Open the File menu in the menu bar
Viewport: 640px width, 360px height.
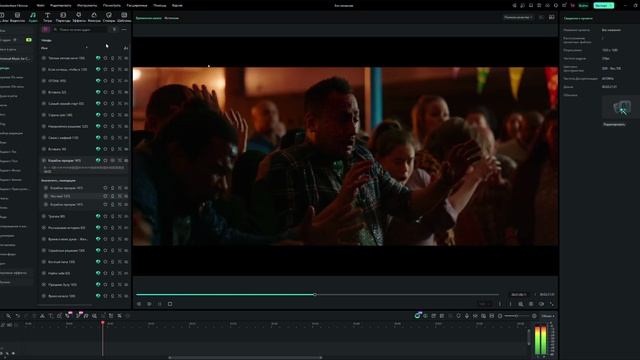pos(40,5)
